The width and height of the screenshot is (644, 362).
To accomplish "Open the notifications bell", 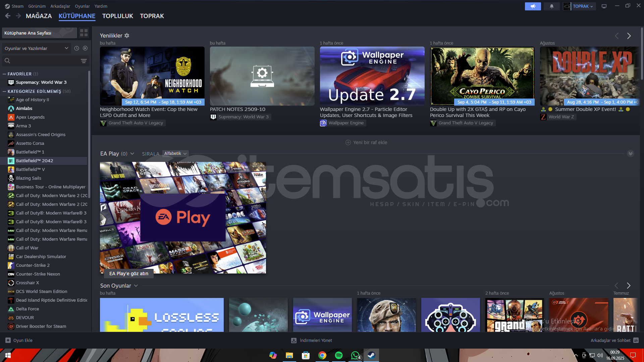I will [x=552, y=6].
